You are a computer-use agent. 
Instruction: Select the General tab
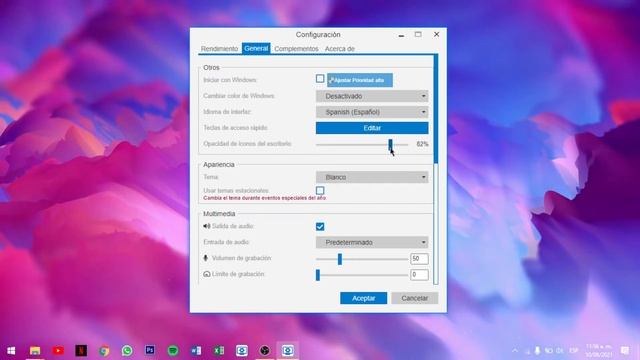pos(256,48)
